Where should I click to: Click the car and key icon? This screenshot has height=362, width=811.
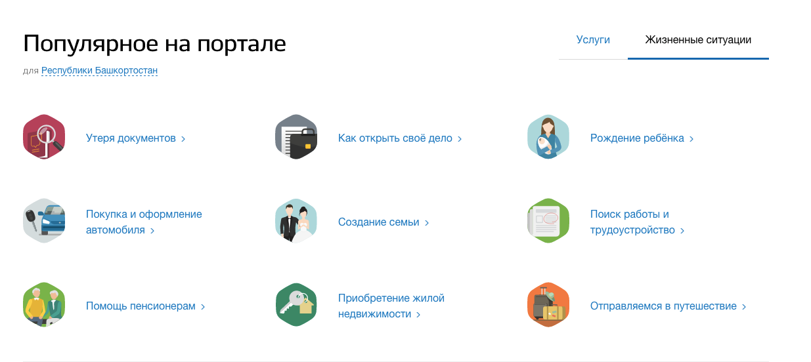pyautogui.click(x=44, y=221)
